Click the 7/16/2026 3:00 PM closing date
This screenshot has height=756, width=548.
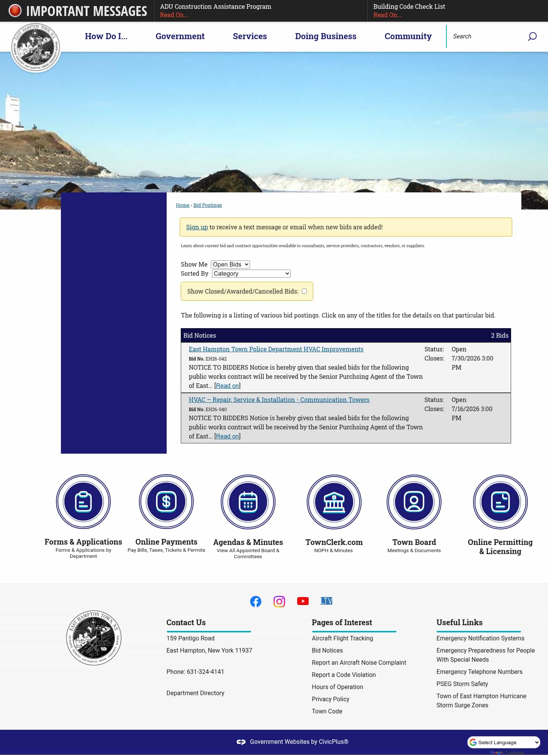[472, 413]
